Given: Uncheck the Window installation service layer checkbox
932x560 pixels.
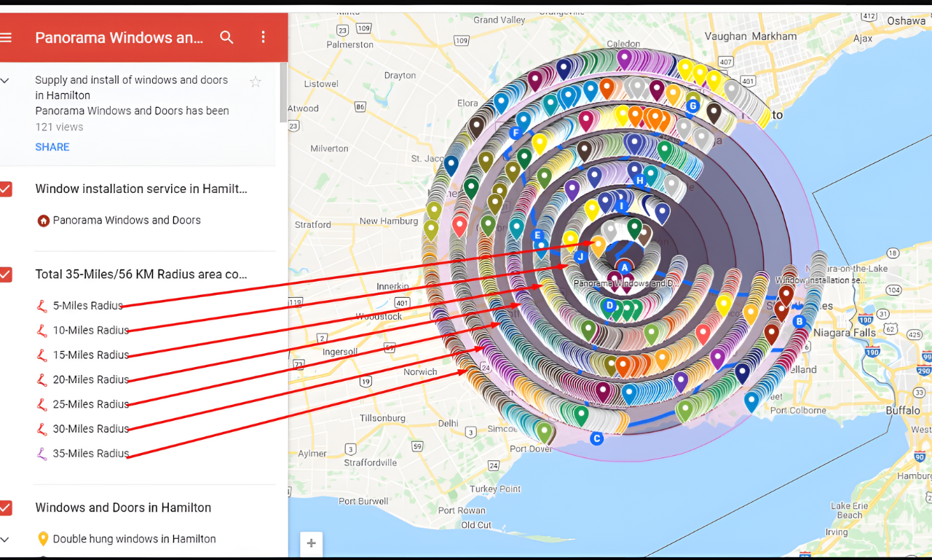Looking at the screenshot, I should click(x=6, y=189).
